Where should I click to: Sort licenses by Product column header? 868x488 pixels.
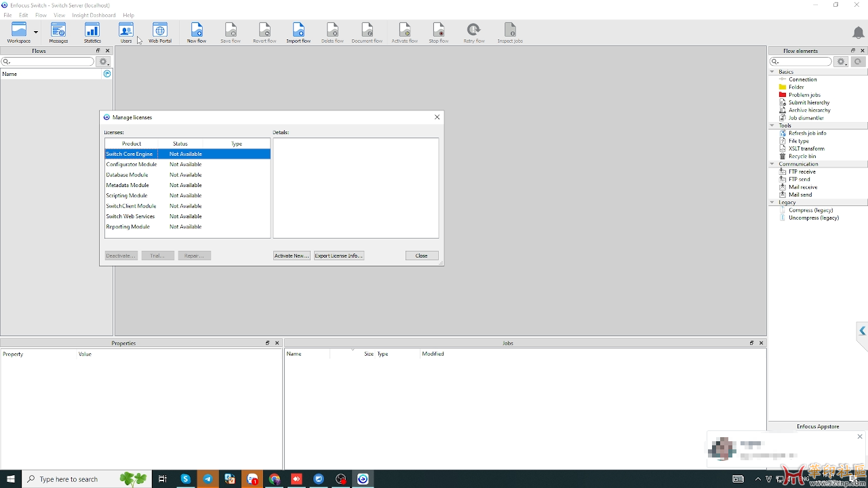pyautogui.click(x=132, y=144)
